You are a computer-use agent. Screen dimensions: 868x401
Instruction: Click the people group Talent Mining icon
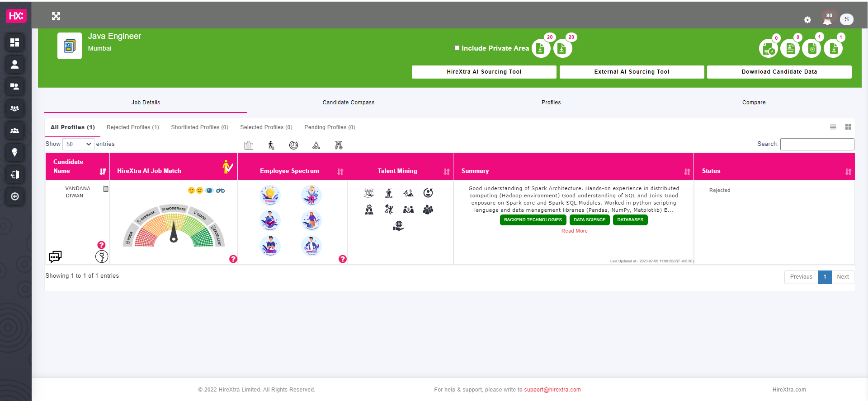coord(428,210)
